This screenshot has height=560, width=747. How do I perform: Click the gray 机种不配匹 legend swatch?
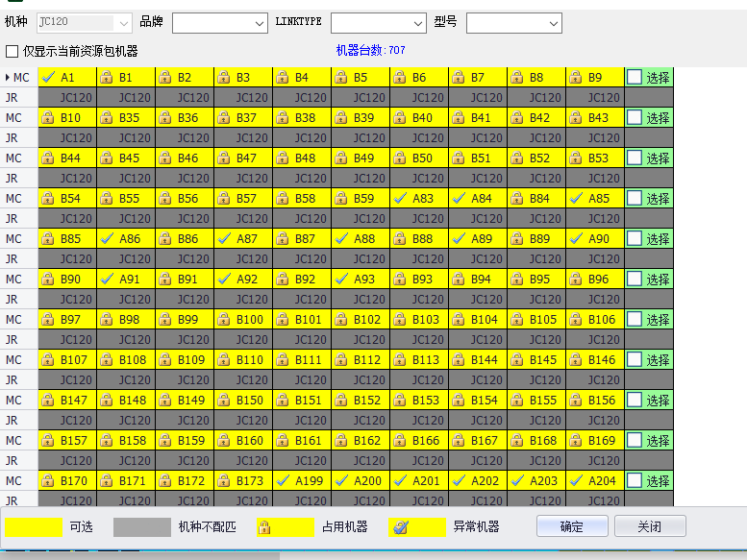(141, 527)
